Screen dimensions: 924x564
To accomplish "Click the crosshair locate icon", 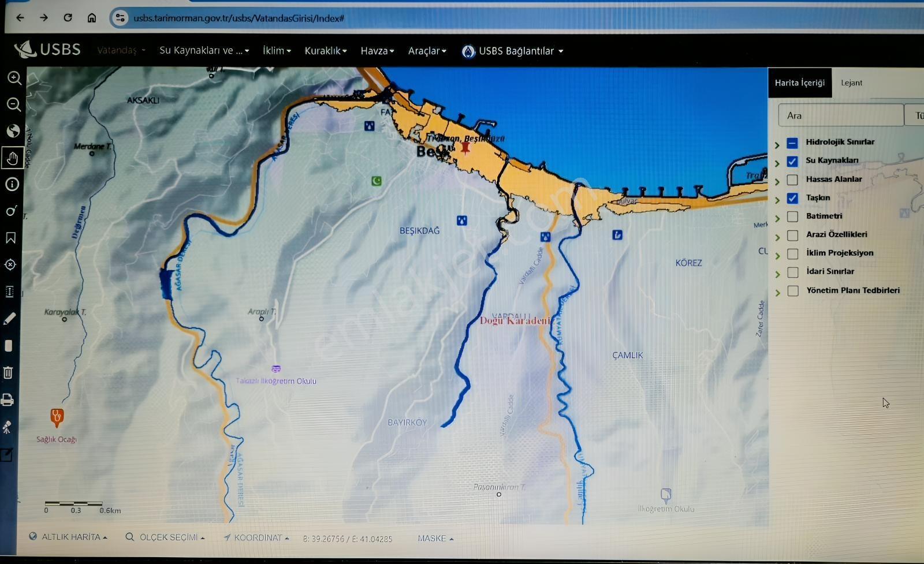I will [x=10, y=264].
